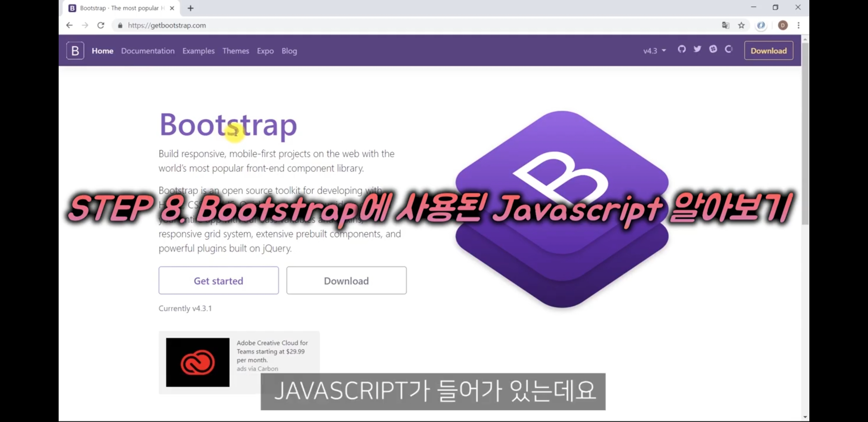
Task: Open the Blog nav item
Action: [x=289, y=51]
